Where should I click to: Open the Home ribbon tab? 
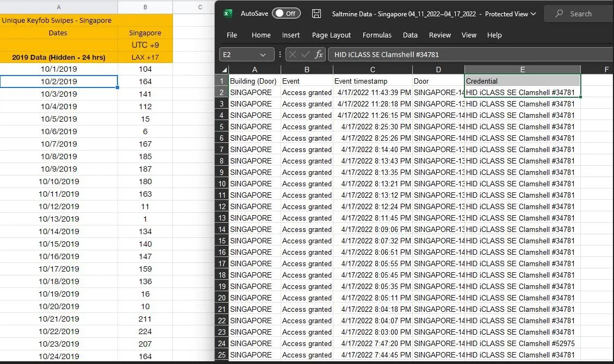pos(261,35)
